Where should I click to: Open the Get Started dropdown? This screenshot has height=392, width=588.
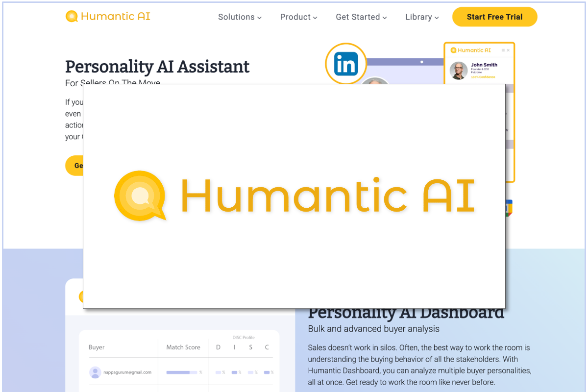pyautogui.click(x=361, y=17)
